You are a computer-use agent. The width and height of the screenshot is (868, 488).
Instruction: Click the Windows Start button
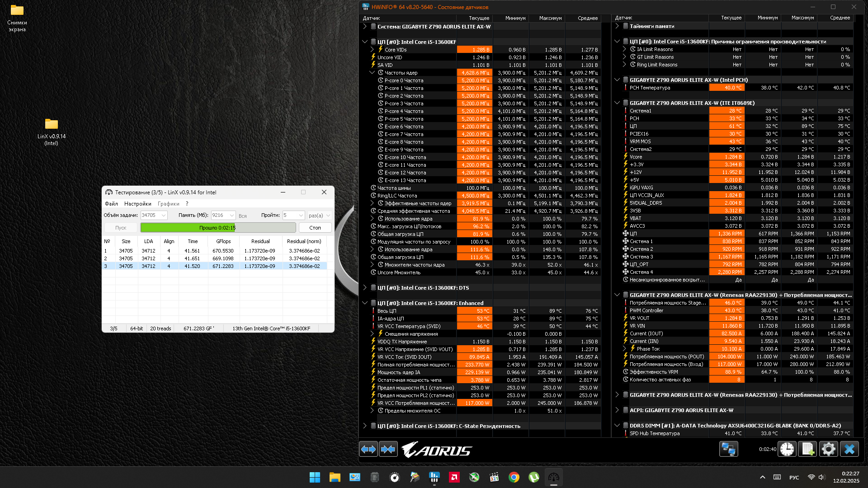[315, 477]
